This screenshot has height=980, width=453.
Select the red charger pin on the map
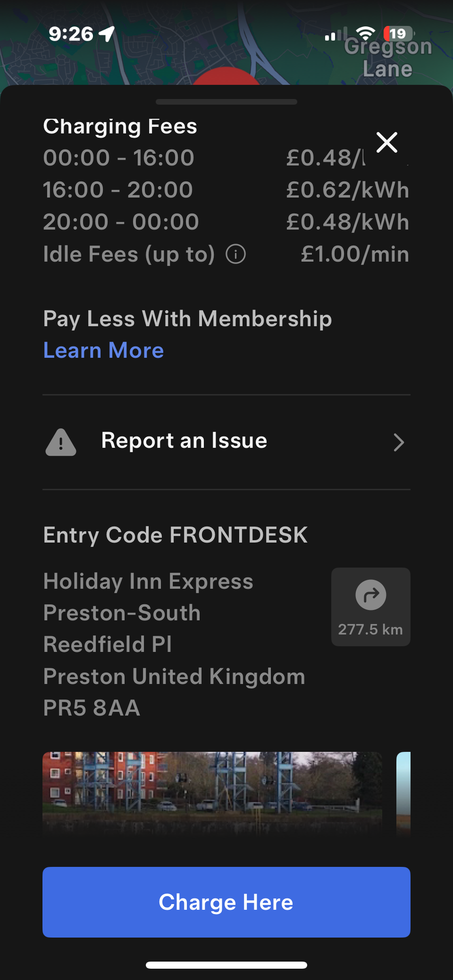point(226,76)
